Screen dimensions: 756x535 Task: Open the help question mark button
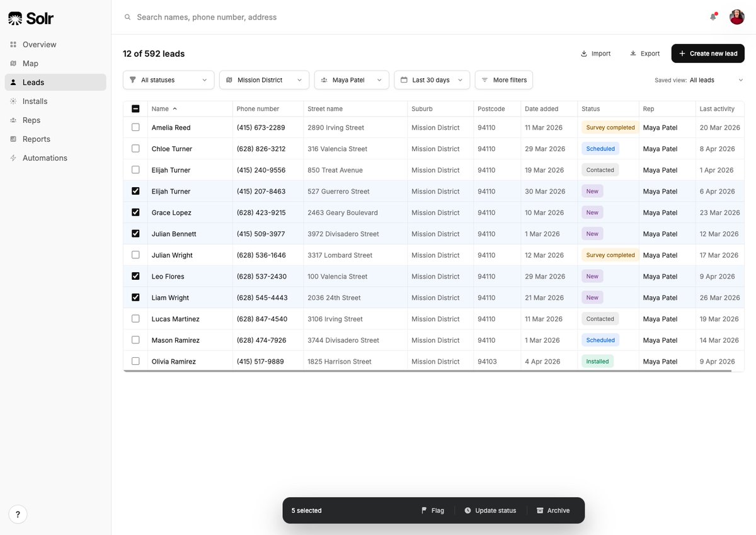(18, 514)
